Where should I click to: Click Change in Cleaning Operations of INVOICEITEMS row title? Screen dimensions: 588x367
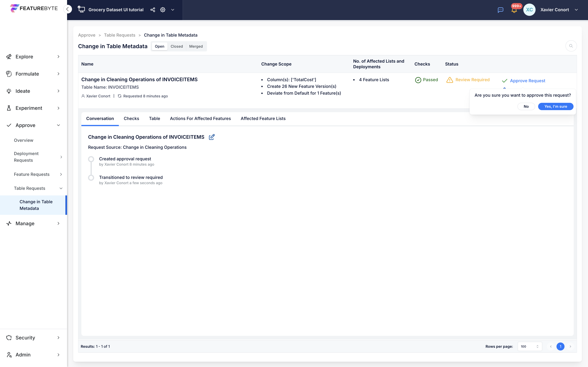(139, 80)
